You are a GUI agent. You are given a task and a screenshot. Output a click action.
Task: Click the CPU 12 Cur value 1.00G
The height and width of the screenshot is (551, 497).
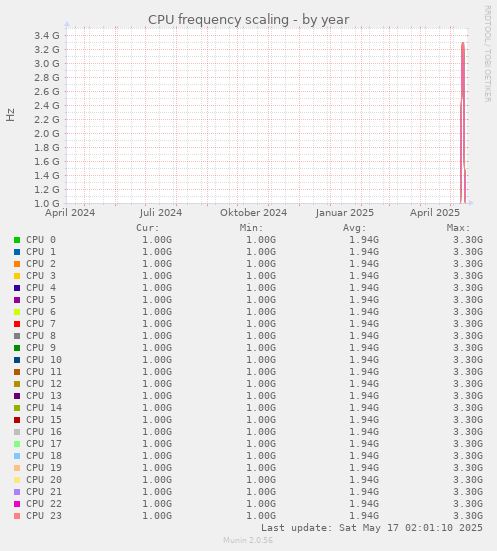(x=157, y=384)
